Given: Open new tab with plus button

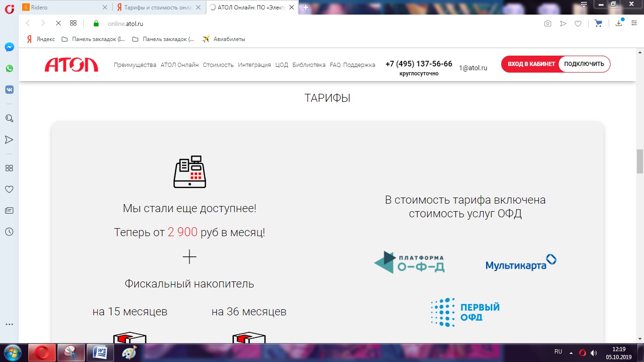Looking at the screenshot, I should [305, 8].
